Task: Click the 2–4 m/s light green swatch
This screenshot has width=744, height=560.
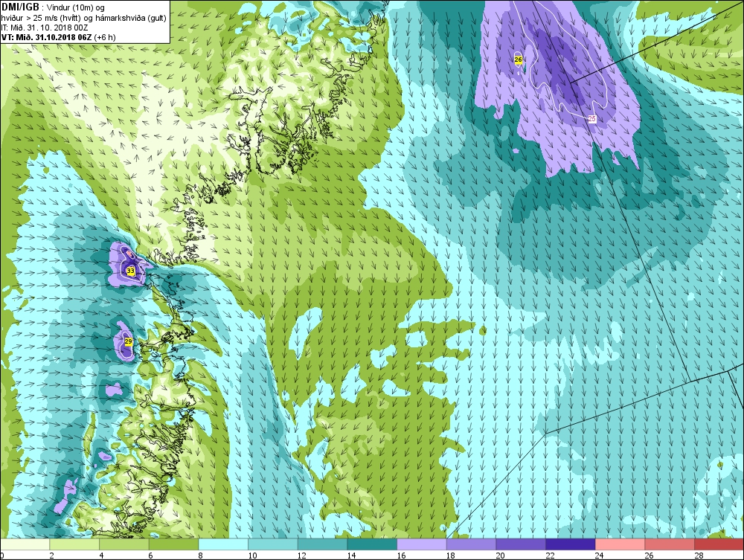Action: click(74, 544)
